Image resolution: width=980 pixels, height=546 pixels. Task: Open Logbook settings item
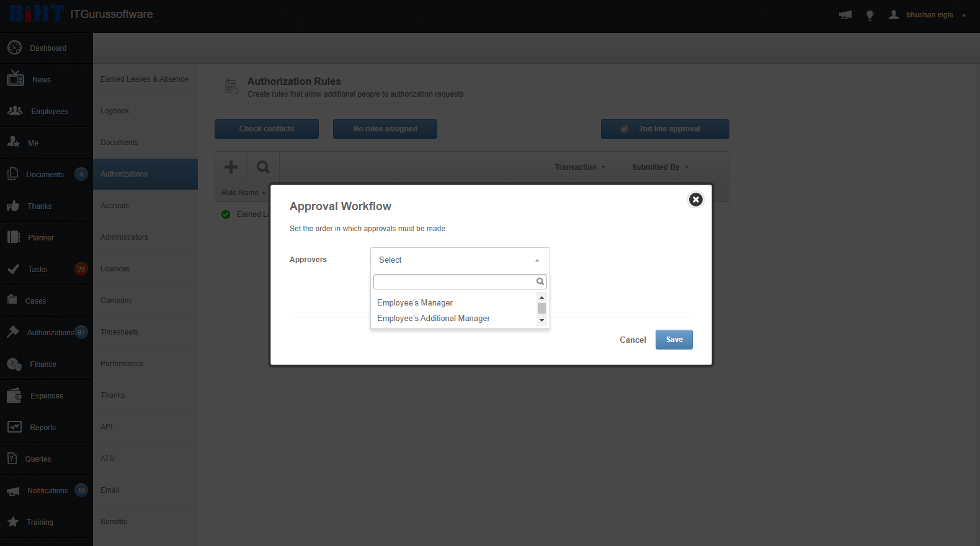(145, 110)
